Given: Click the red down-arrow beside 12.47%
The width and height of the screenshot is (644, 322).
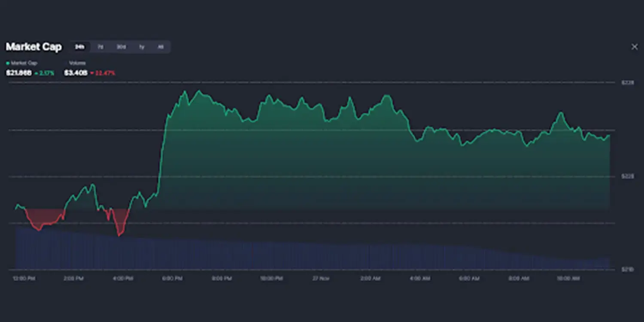Looking at the screenshot, I should (x=92, y=73).
